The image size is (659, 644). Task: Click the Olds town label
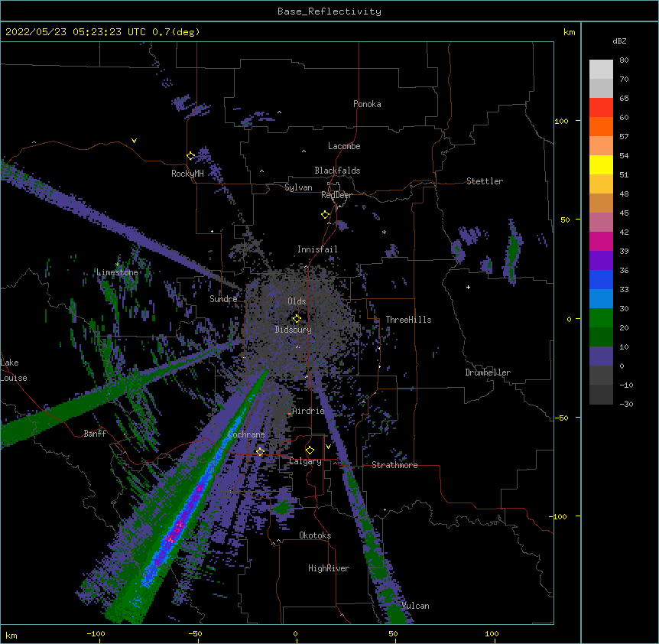coord(297,301)
